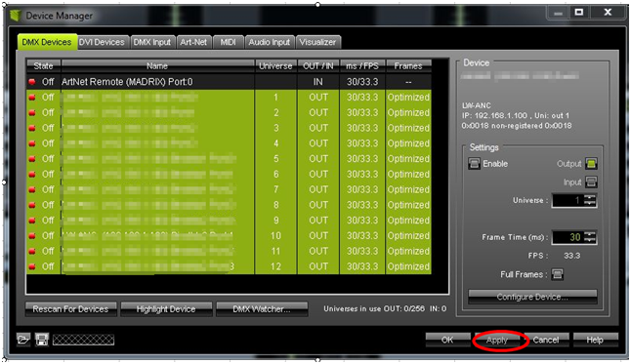Select the universe 4 cell
This screenshot has width=631, height=364.
pos(276,143)
